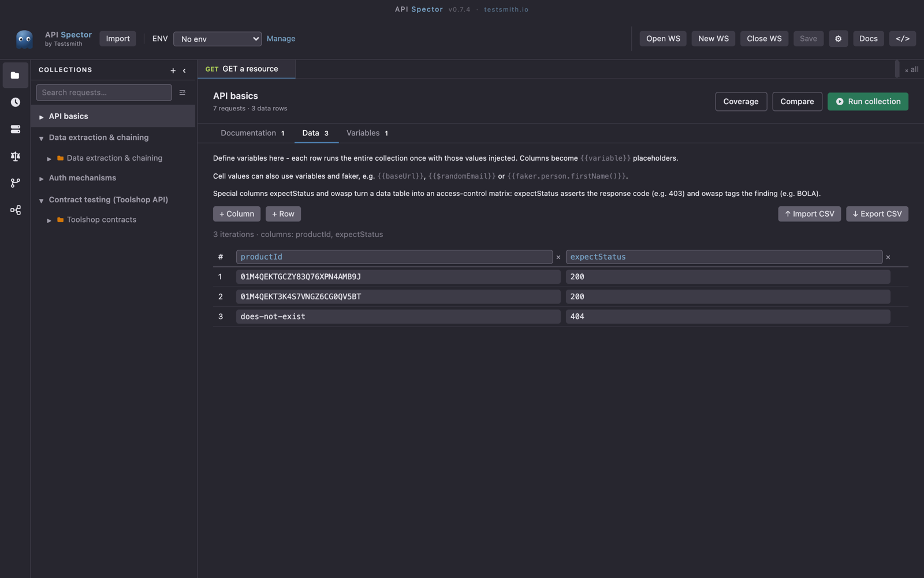The height and width of the screenshot is (578, 924).
Task: Click the Import button in header
Action: 118,39
